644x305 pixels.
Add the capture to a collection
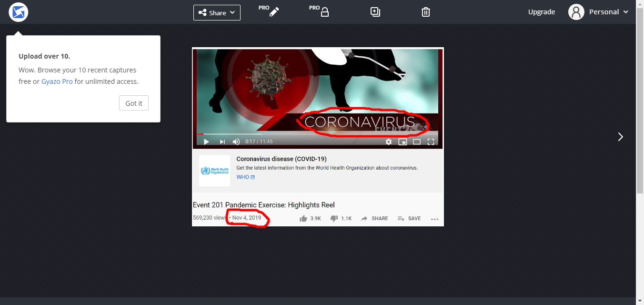[x=375, y=12]
